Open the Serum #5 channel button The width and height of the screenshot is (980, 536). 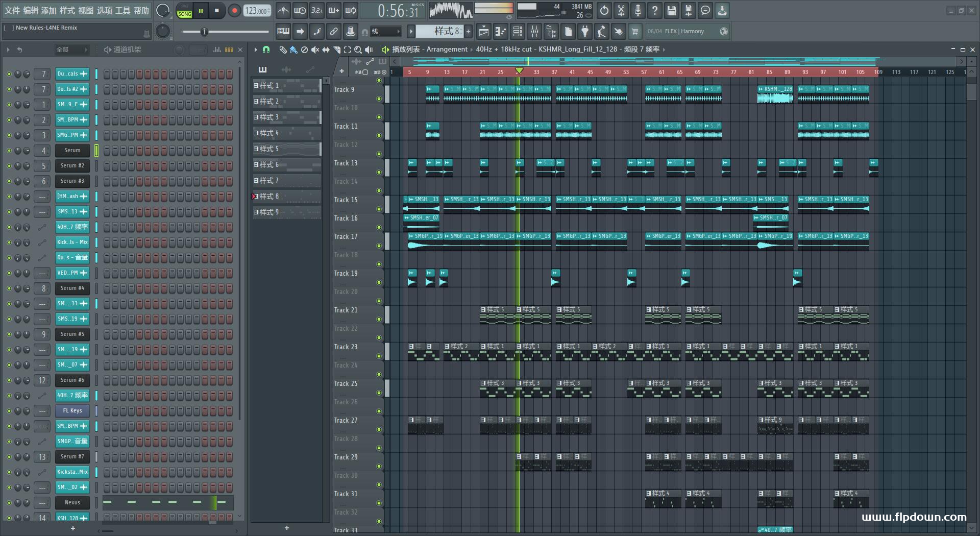(72, 334)
